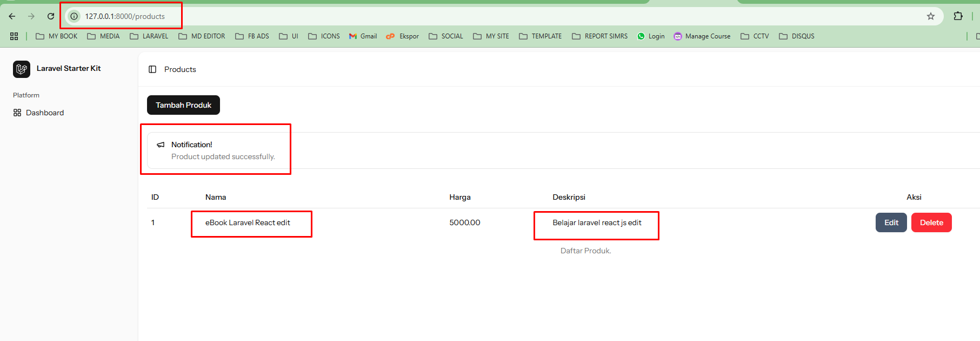Click the site information icon in address bar
Viewport: 980px width, 341px height.
(x=74, y=16)
